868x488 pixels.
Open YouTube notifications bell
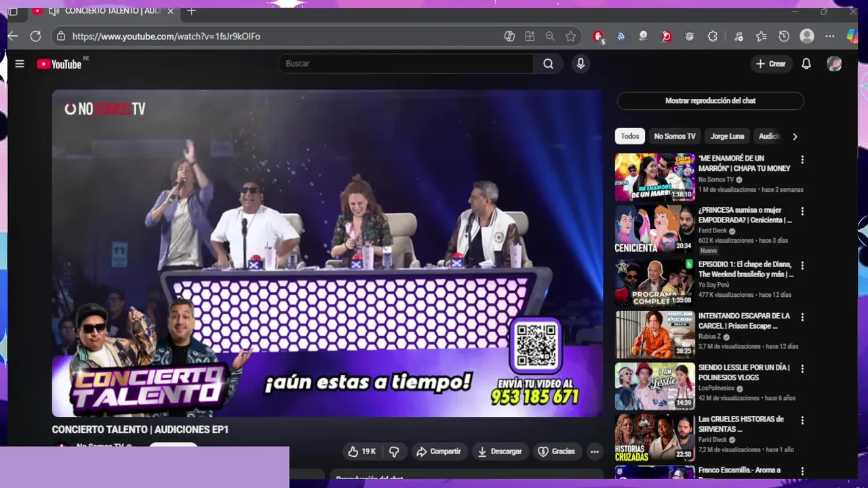pyautogui.click(x=806, y=64)
